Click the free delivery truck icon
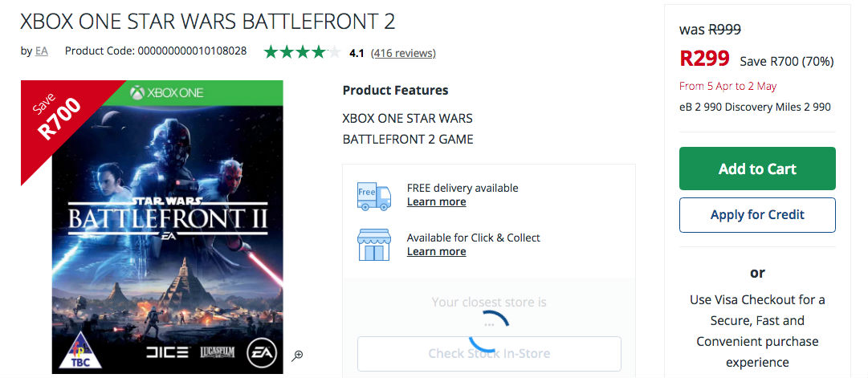Screen dimensions: 868x378 pyautogui.click(x=373, y=195)
